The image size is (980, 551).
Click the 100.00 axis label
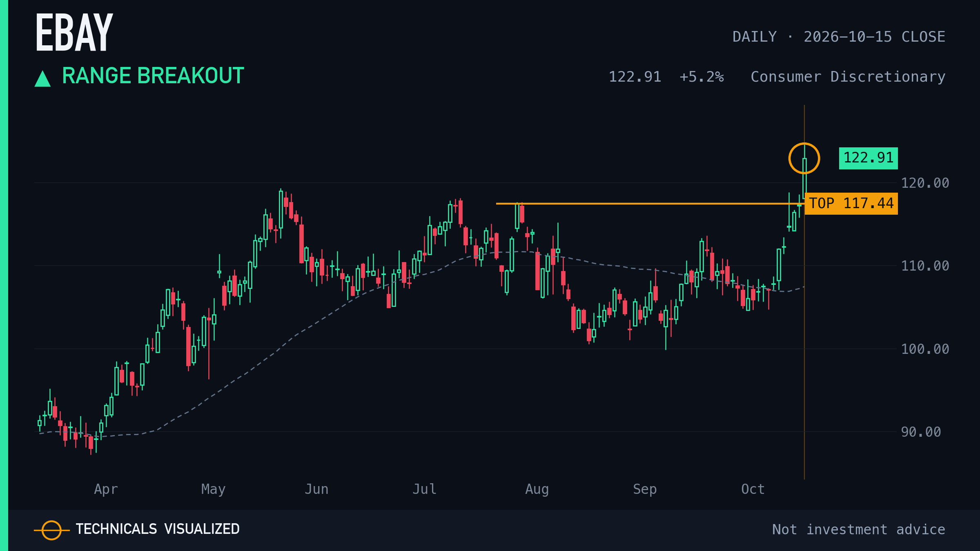point(925,349)
